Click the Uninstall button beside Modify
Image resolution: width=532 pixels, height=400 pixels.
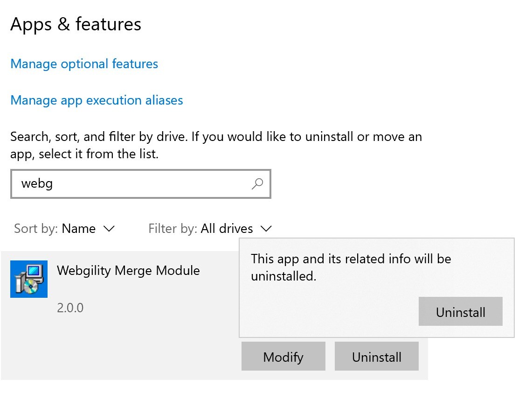click(377, 356)
